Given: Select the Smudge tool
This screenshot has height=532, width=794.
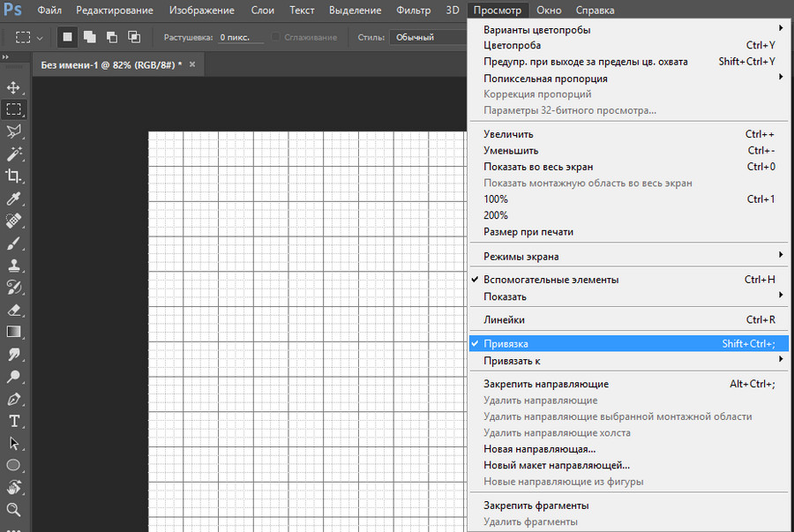Looking at the screenshot, I should click(x=13, y=355).
